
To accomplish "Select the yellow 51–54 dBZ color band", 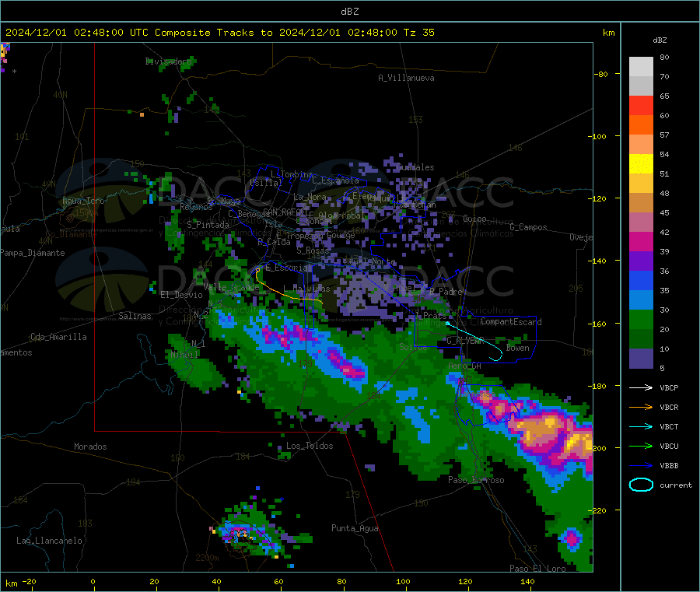I will [x=641, y=164].
